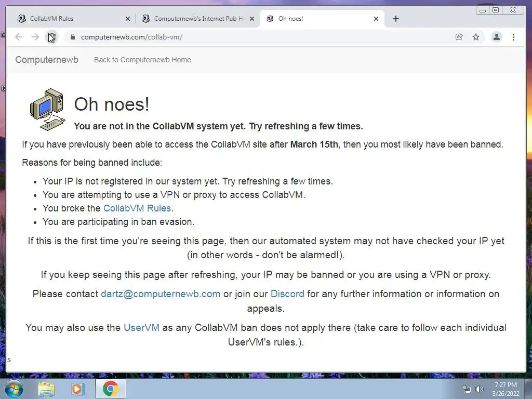Click the padlock site info icon
Image resolution: width=532 pixels, height=399 pixels.
(72, 37)
